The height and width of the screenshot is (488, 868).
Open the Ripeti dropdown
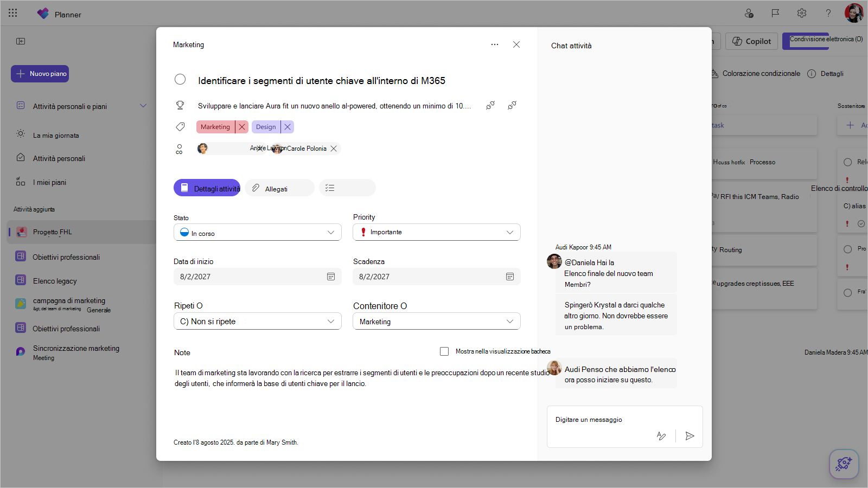pos(258,321)
